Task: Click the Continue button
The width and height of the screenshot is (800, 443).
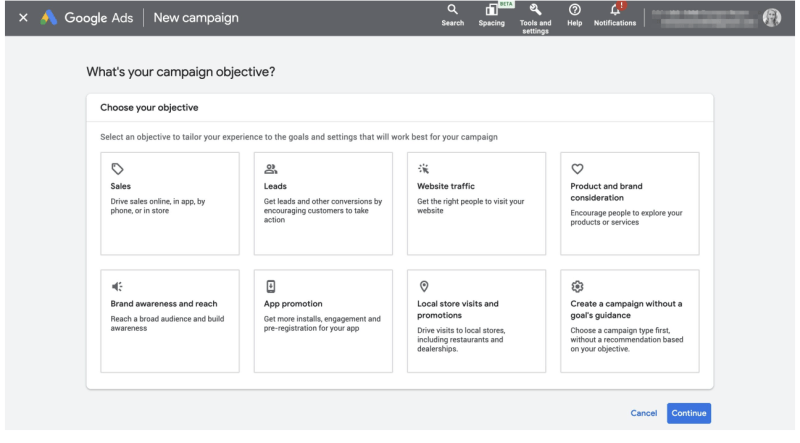Action: 689,413
